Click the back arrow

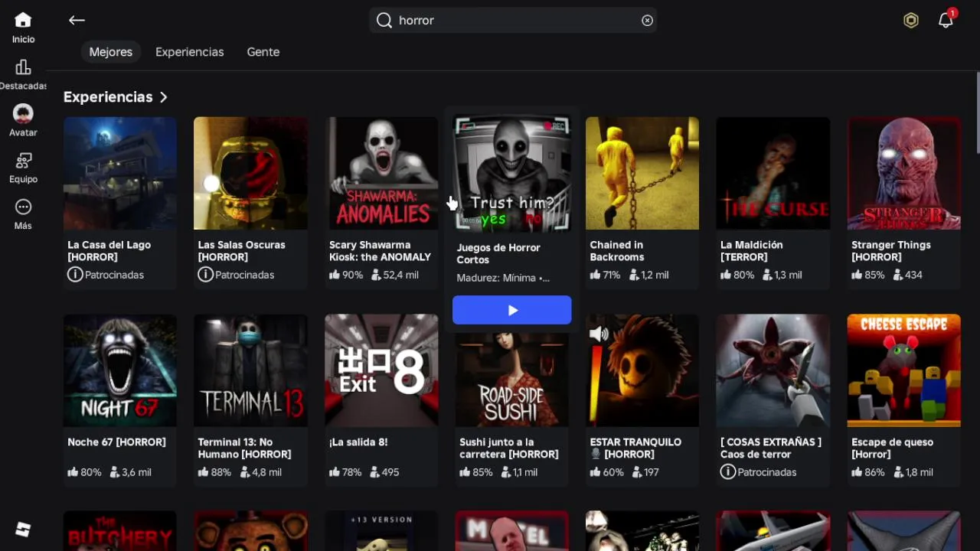77,21
